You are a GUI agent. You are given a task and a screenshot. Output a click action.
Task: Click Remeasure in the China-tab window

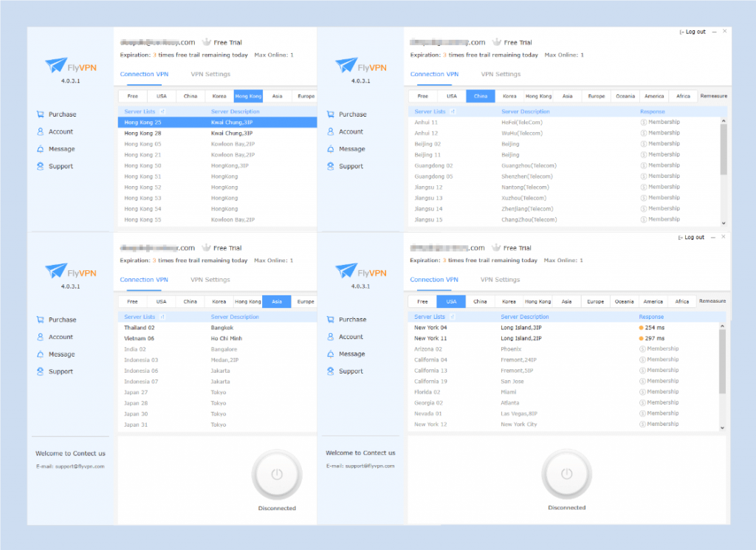(714, 96)
